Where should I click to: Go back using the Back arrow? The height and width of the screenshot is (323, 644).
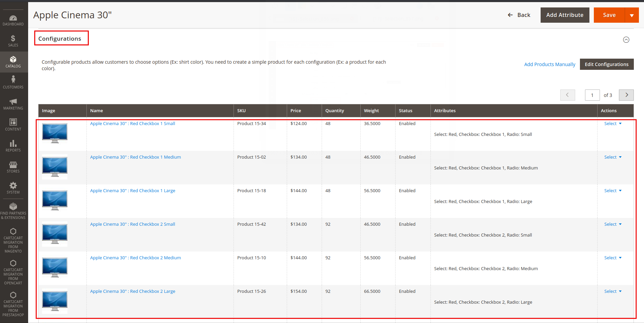[x=519, y=15]
